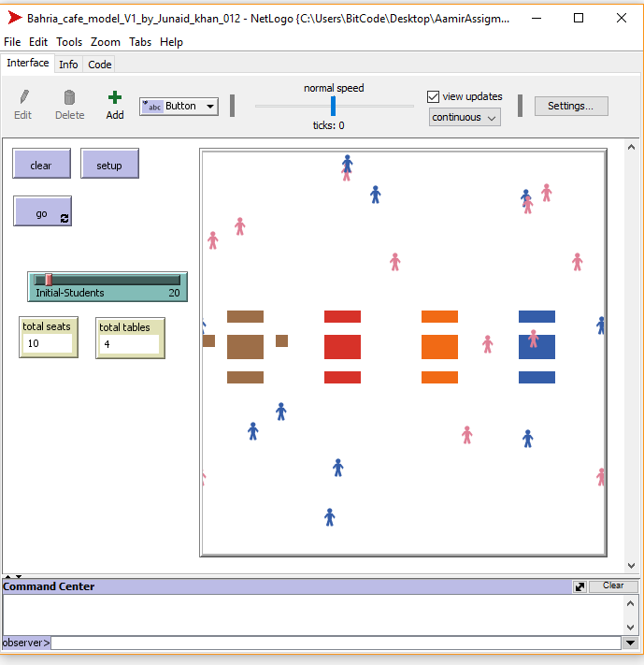Click the Command Center expand arrows icon
Viewport: 644px width, 665px height.
(x=580, y=586)
